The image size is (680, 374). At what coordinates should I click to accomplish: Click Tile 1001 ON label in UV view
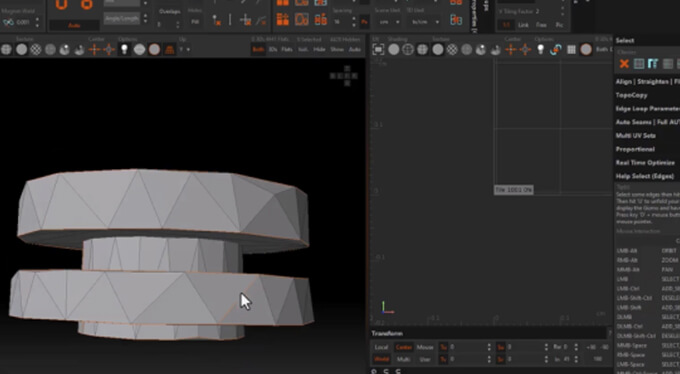pyautogui.click(x=513, y=190)
